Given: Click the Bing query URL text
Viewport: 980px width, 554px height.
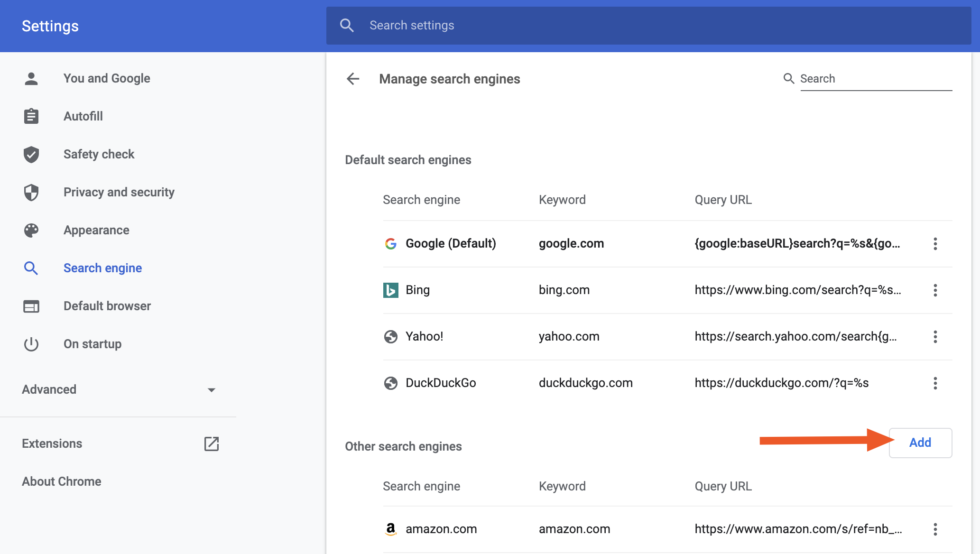Looking at the screenshot, I should [x=797, y=290].
